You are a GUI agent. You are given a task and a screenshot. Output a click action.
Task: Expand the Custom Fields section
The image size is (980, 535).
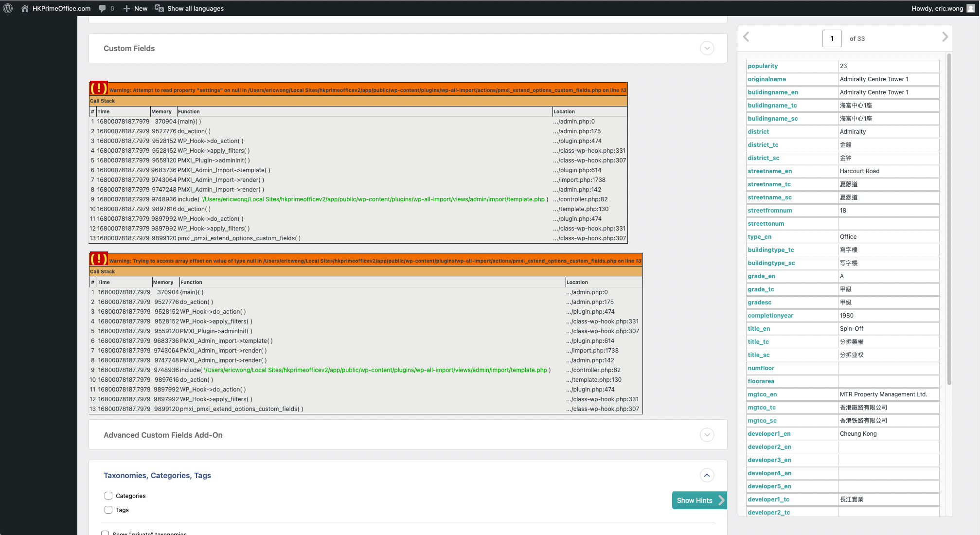pos(707,48)
